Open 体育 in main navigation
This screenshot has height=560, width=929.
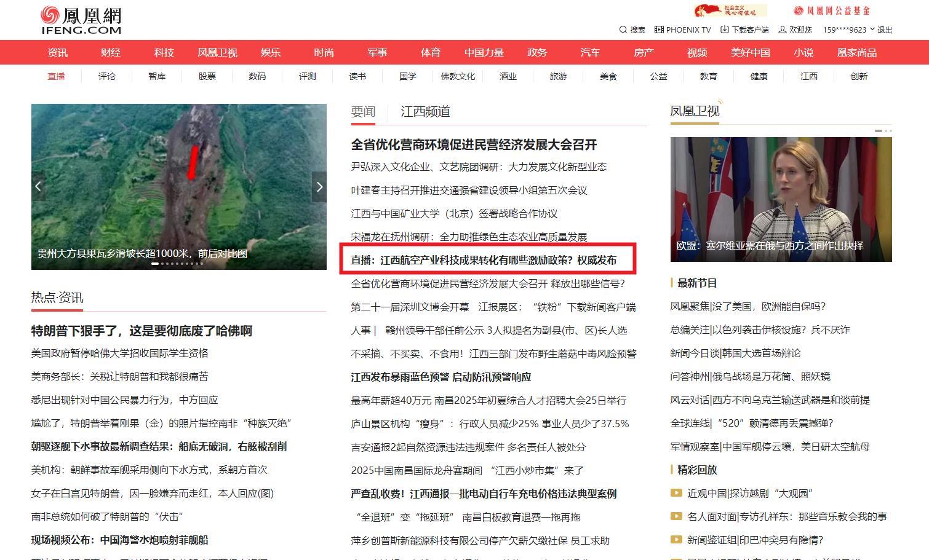coord(431,52)
